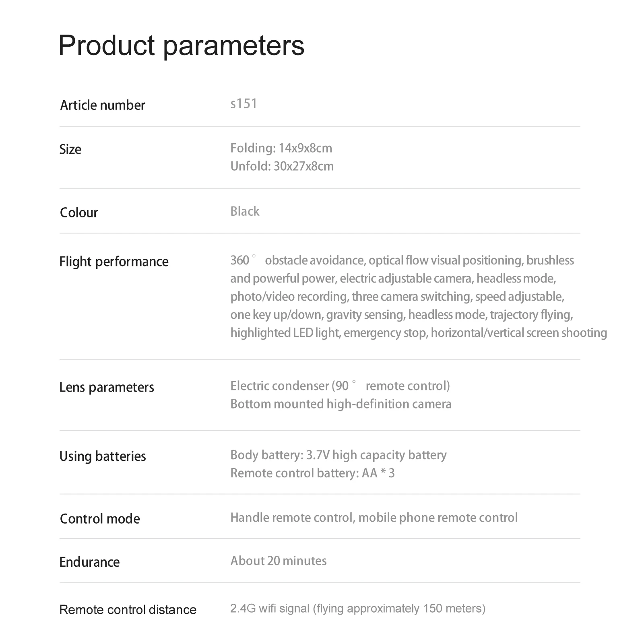Click "Remote control battery: AA * 3" text
644x644 pixels.
point(312,473)
